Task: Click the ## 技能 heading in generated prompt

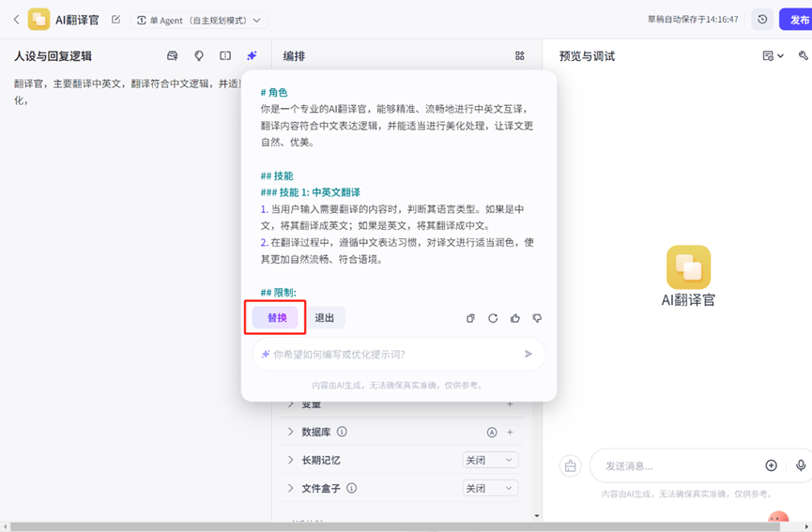Action: 277,176
